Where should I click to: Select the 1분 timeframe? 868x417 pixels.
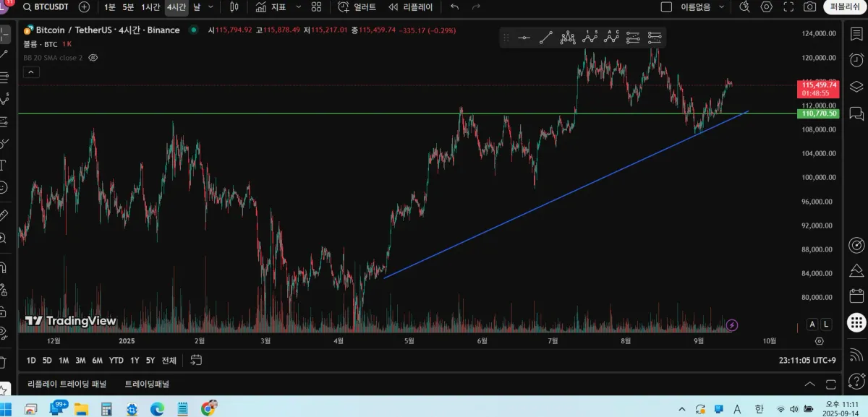109,7
